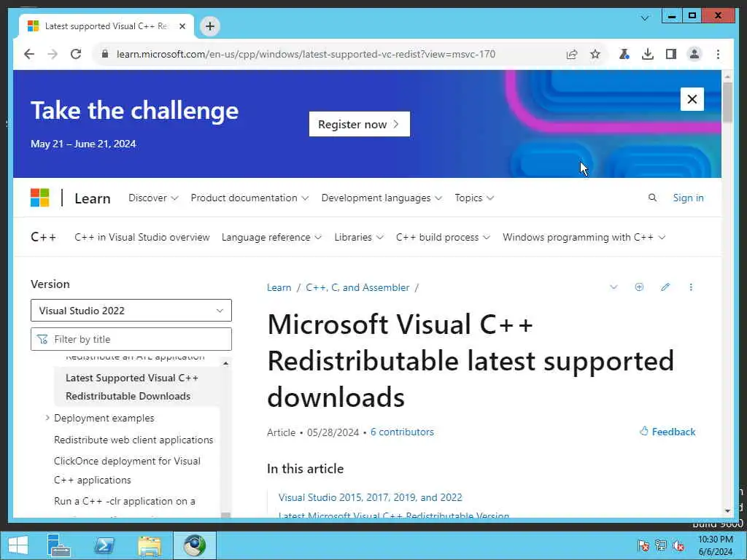Go forward with the browser forward arrow
This screenshot has width=747, height=560.
coord(53,54)
